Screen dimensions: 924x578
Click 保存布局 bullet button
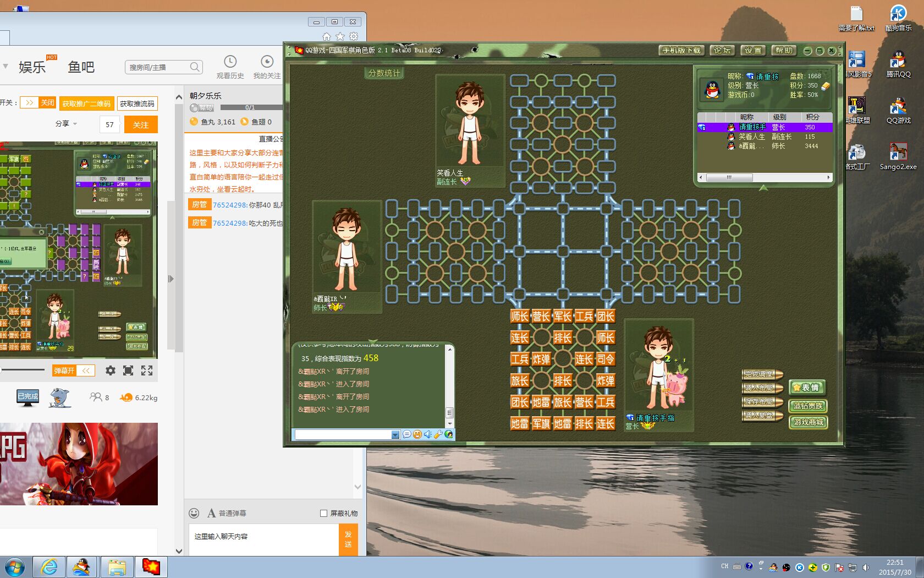(x=762, y=402)
